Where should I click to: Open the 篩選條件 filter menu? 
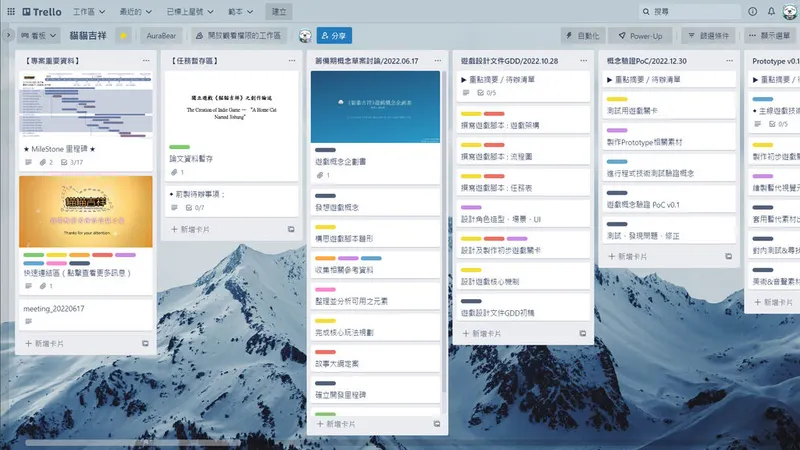click(709, 36)
